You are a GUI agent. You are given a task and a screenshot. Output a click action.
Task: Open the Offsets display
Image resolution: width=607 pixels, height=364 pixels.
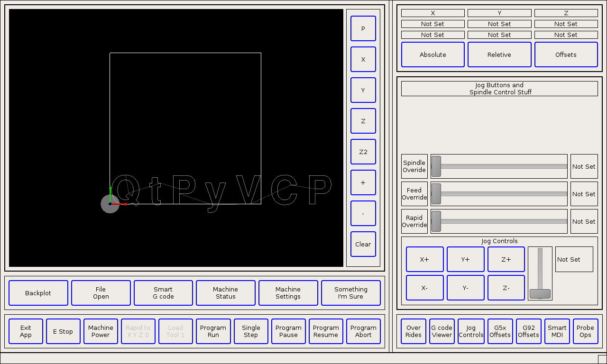(x=566, y=55)
